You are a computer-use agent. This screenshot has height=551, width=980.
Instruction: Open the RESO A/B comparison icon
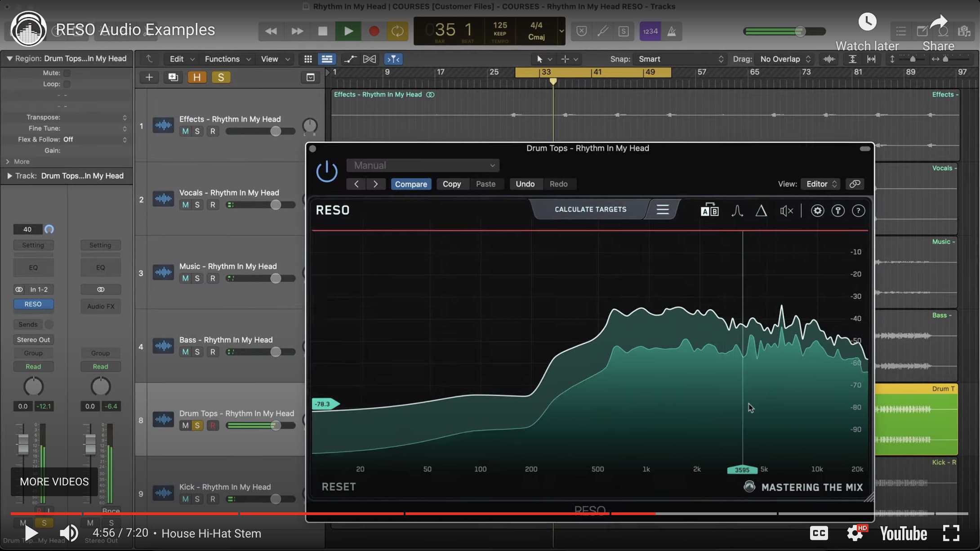pyautogui.click(x=709, y=210)
